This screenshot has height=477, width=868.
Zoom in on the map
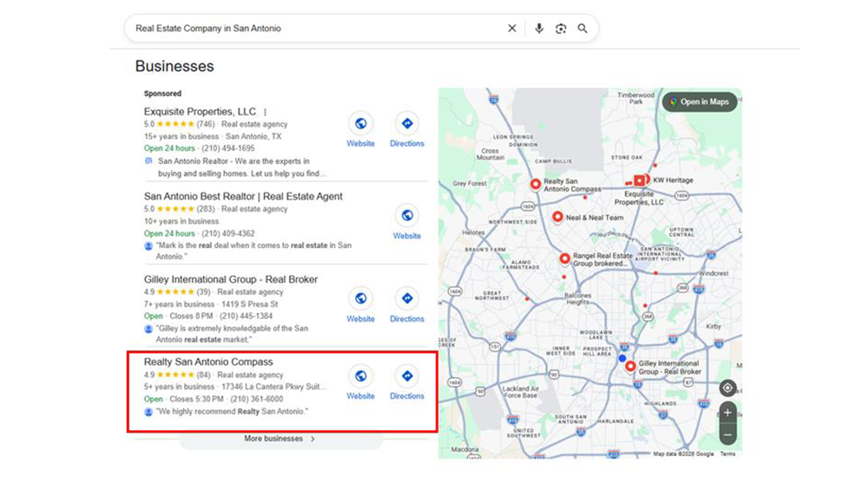[727, 413]
